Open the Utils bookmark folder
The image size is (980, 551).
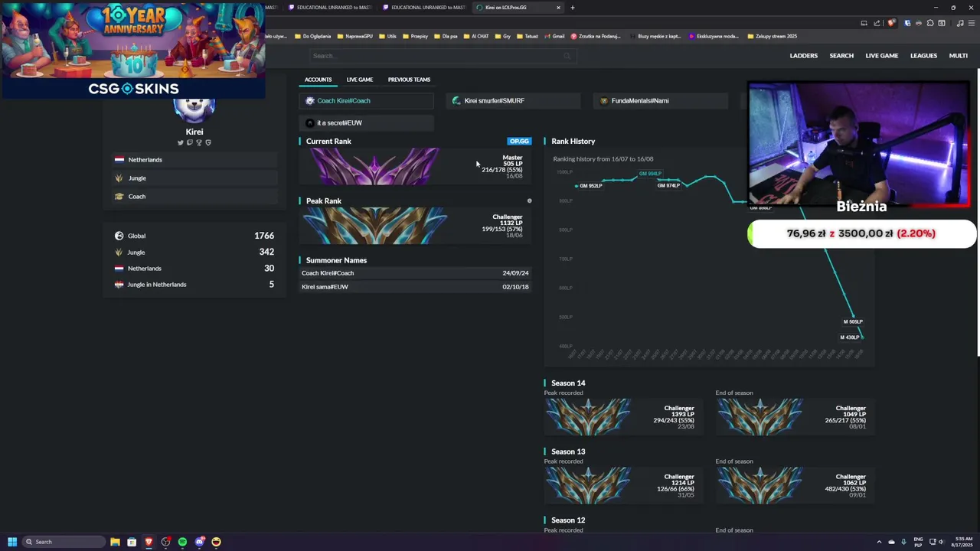(387, 36)
